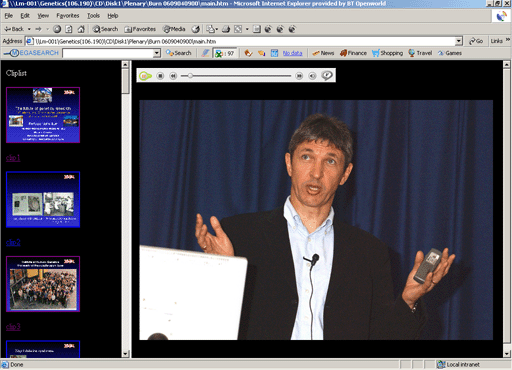The image size is (512, 370).
Task: Click the Print icon in the toolbar
Action: point(226,29)
